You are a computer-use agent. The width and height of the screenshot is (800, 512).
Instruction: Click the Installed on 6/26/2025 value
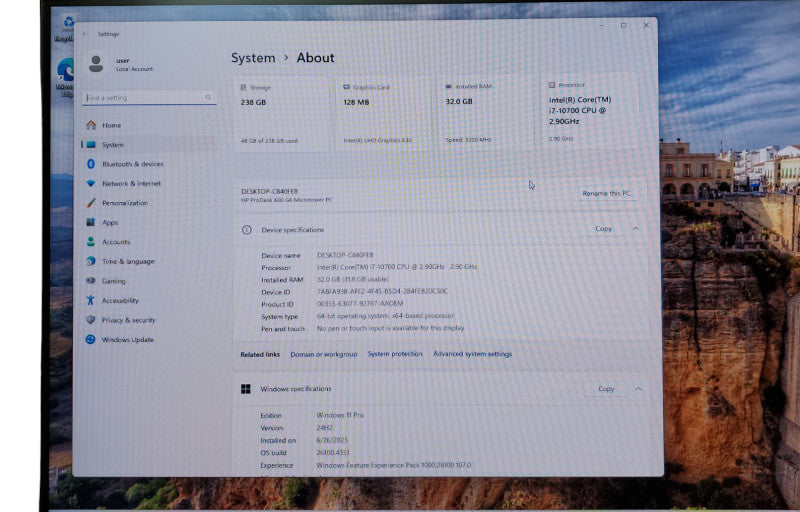pos(332,440)
